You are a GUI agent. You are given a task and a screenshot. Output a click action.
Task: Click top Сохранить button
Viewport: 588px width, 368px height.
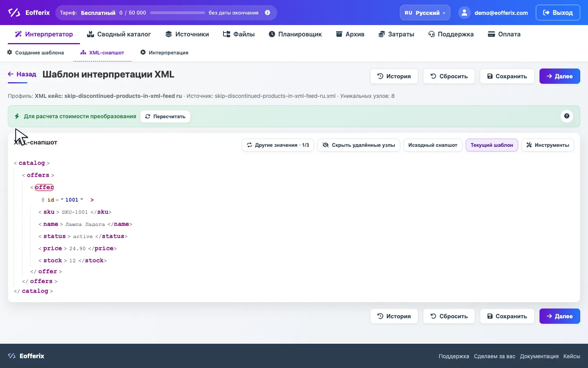pyautogui.click(x=507, y=76)
